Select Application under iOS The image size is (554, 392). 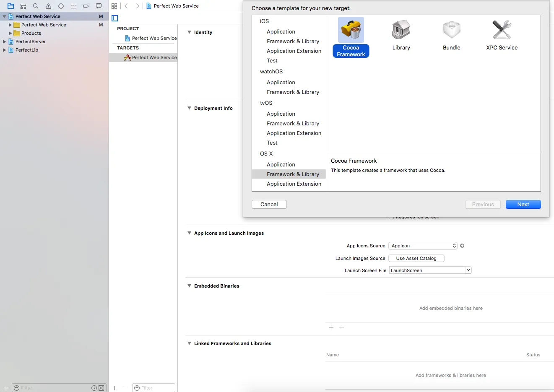[281, 31]
